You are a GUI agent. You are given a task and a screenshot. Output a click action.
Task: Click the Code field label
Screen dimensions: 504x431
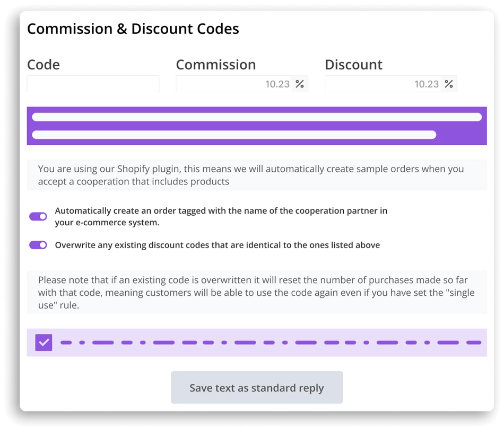click(x=44, y=65)
